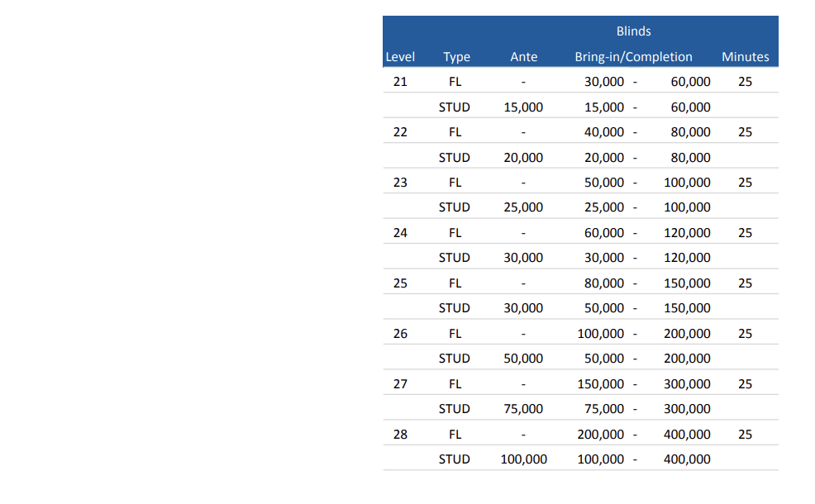Select the "Level" column header
The image size is (815, 504).
[x=400, y=57]
